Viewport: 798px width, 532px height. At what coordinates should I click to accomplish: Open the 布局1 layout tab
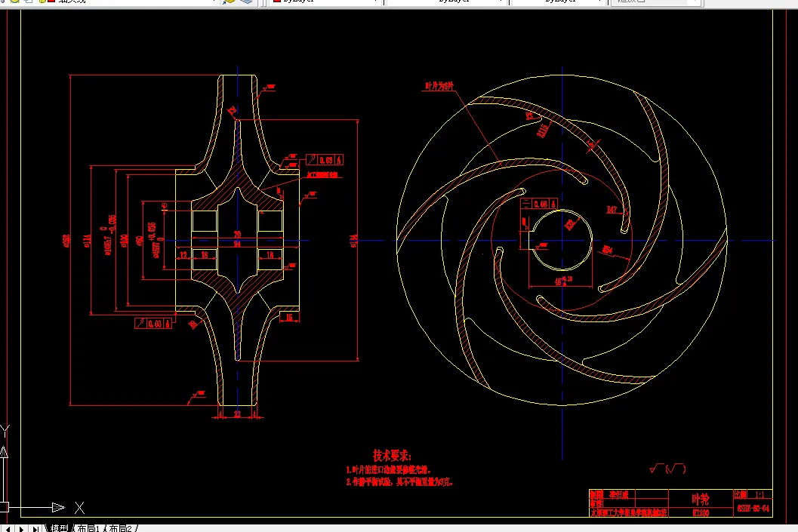point(88,528)
